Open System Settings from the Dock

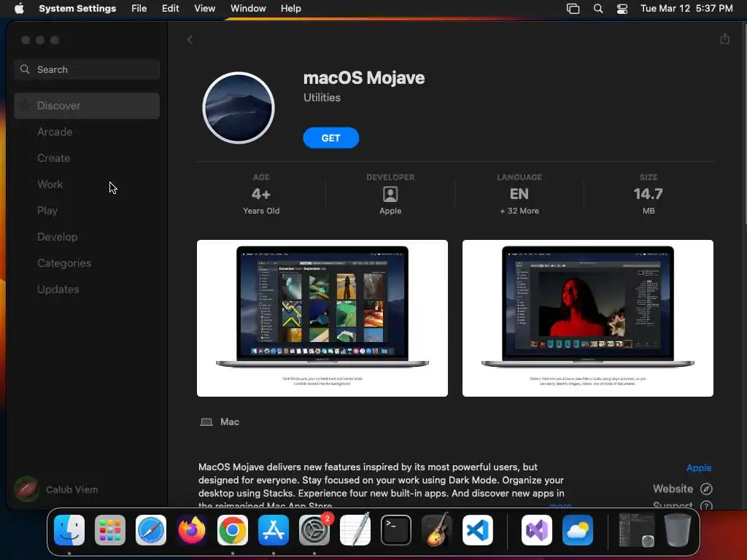click(314, 530)
